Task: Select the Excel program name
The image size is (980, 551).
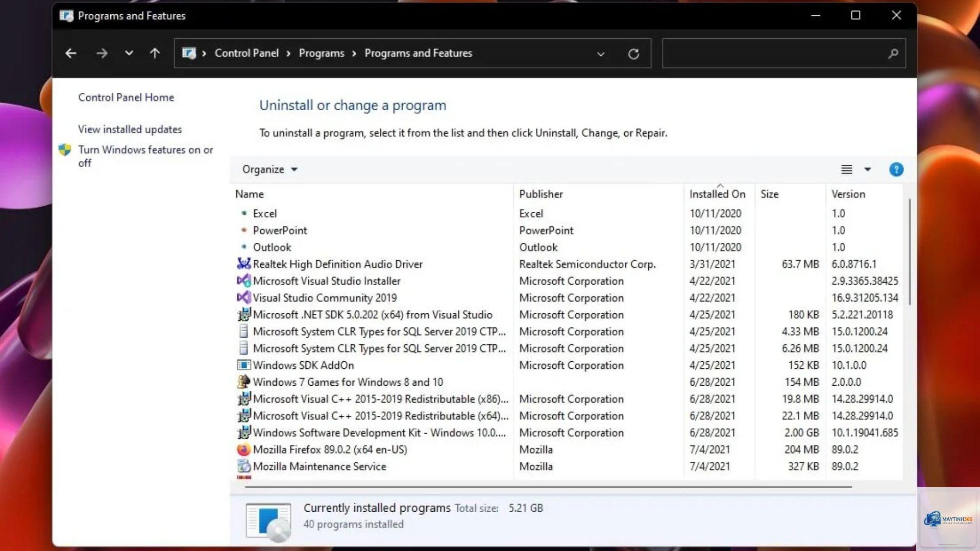Action: point(265,214)
